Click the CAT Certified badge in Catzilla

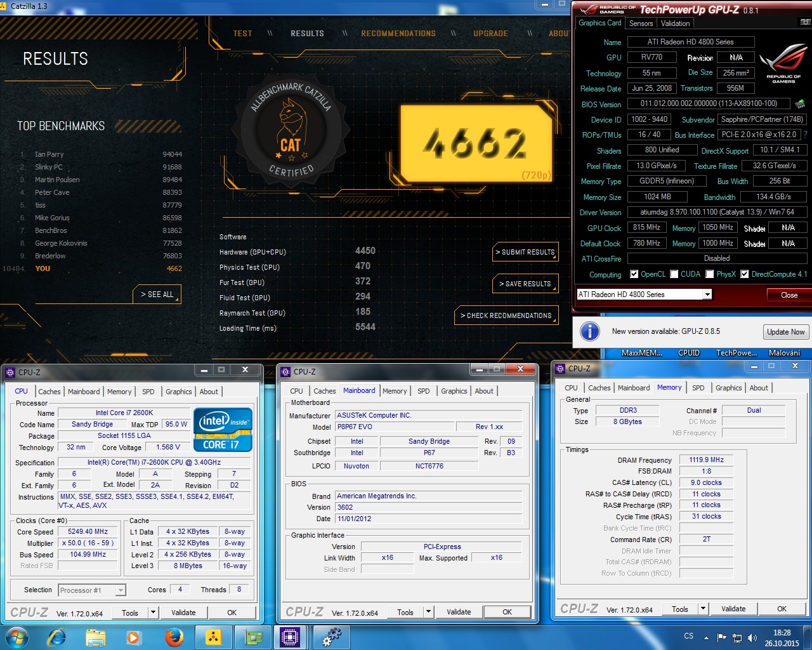[x=291, y=129]
